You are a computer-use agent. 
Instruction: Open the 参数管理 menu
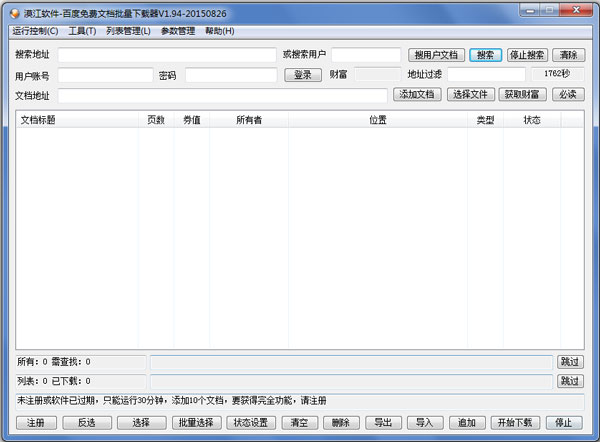(178, 31)
